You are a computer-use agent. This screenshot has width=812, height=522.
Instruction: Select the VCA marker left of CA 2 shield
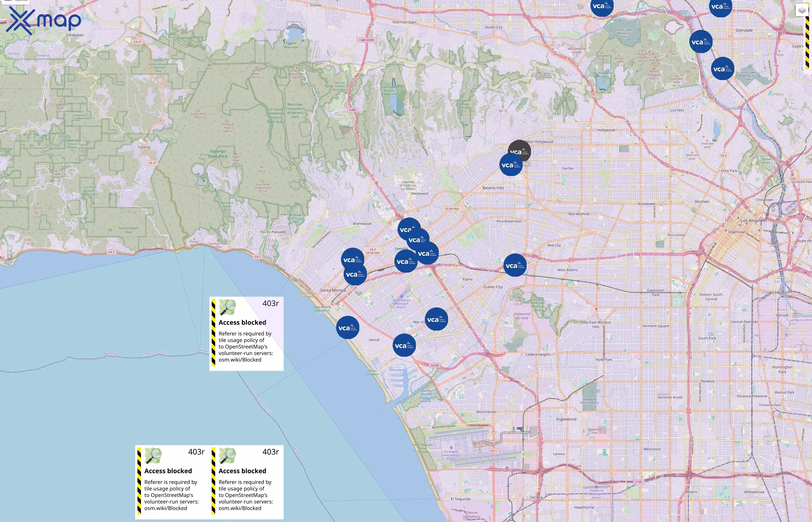coord(352,260)
